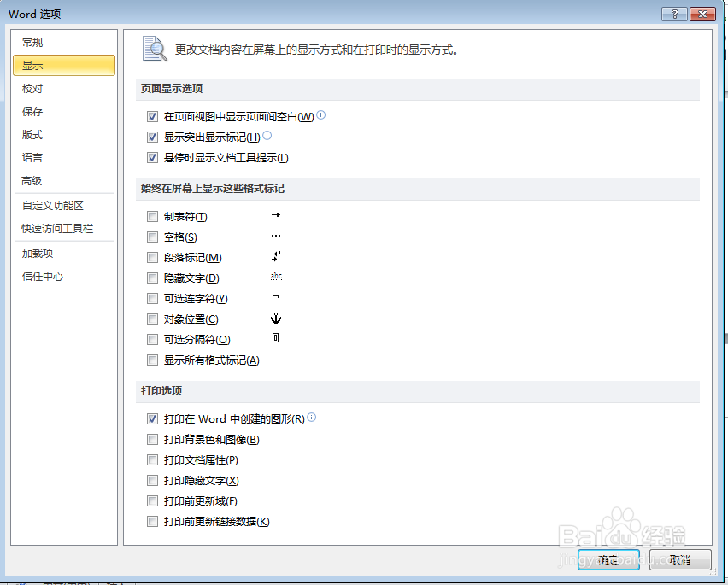The width and height of the screenshot is (728, 585).
Task: Close the Word 选项 dialog
Action: point(702,14)
